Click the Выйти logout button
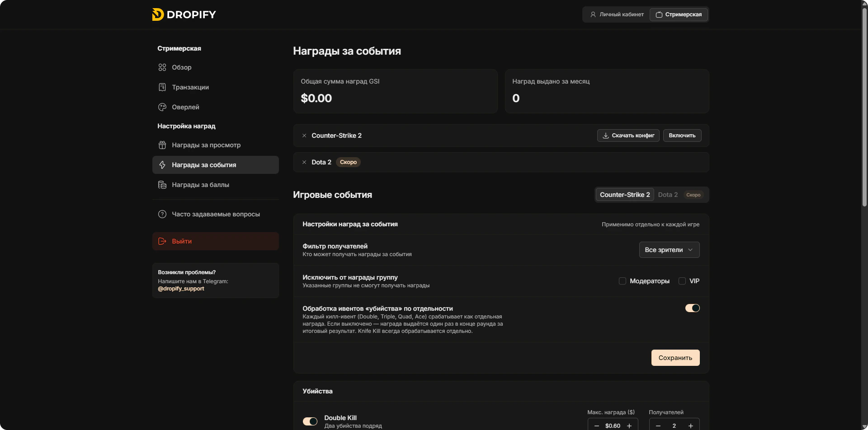Screen dimensions: 868x430 point(215,241)
